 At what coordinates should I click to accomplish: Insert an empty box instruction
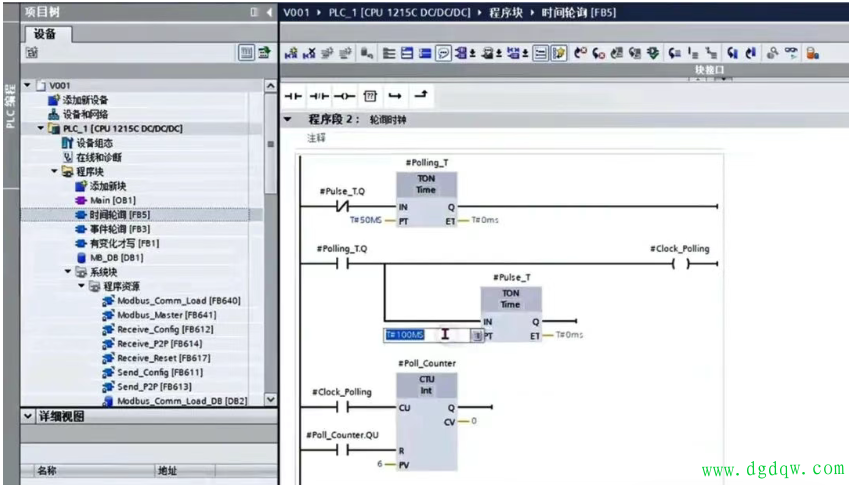click(x=370, y=96)
